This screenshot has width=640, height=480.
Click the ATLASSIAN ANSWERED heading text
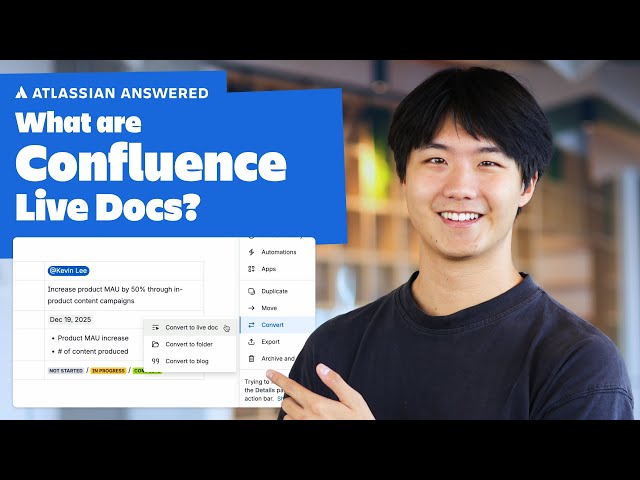click(x=120, y=93)
